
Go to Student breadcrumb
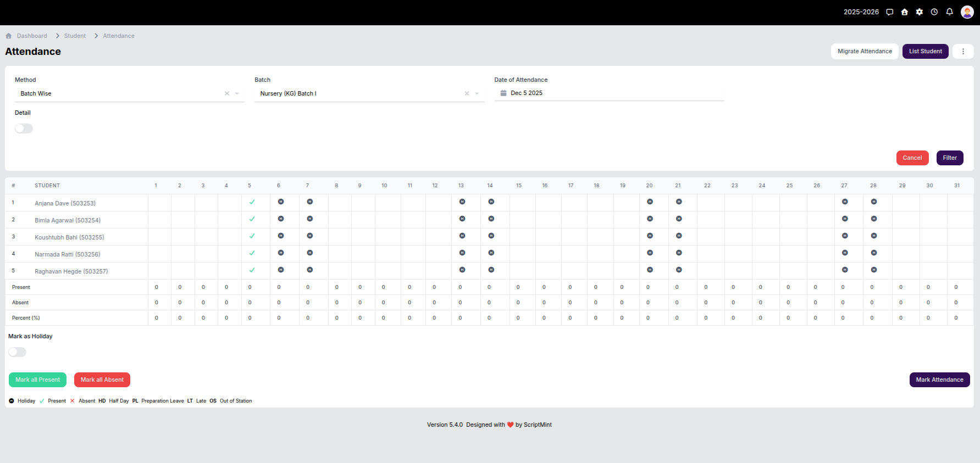pos(75,36)
